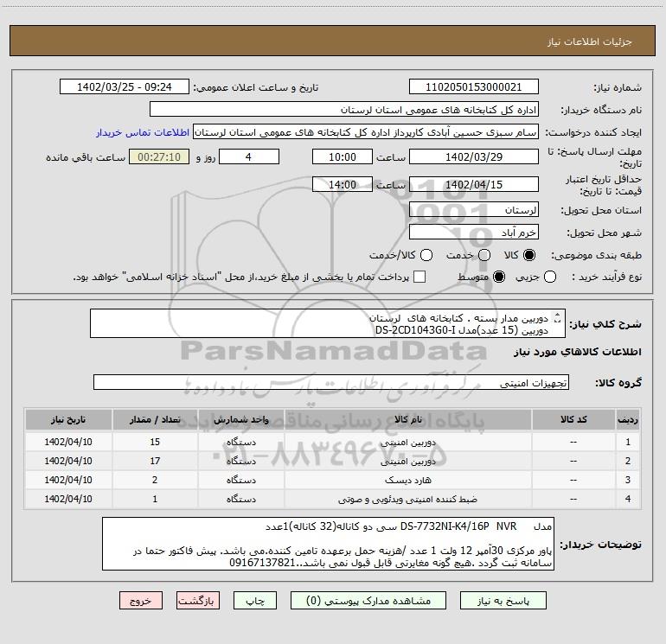
Task: Click the buyer notes text area
Action: point(328,544)
